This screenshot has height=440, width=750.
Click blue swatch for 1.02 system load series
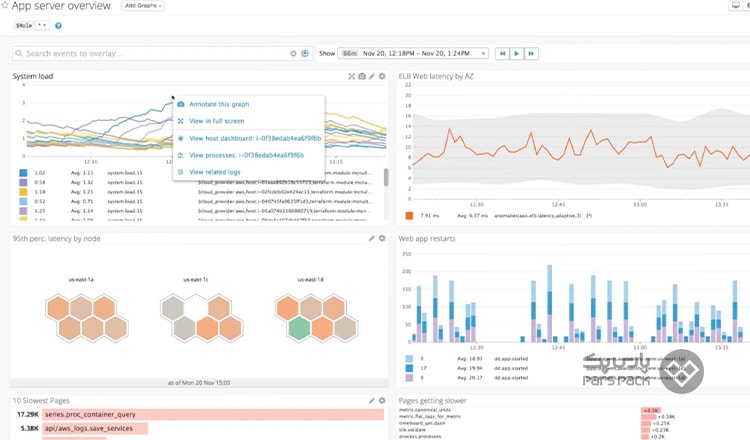[23, 173]
